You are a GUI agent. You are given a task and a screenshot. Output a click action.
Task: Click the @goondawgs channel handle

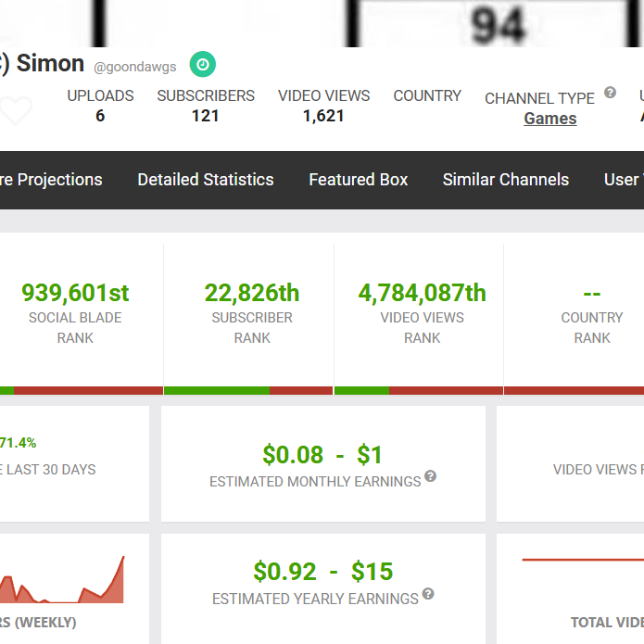[134, 67]
